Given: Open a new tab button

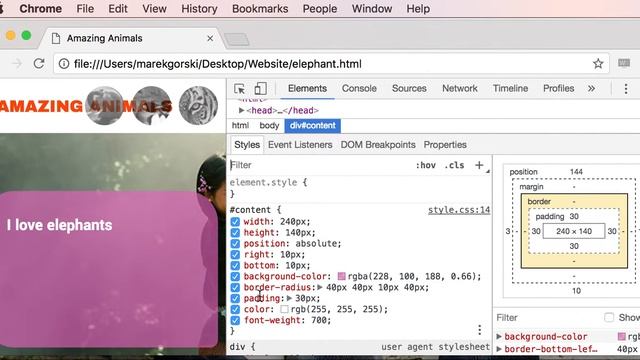Looking at the screenshot, I should click(237, 39).
